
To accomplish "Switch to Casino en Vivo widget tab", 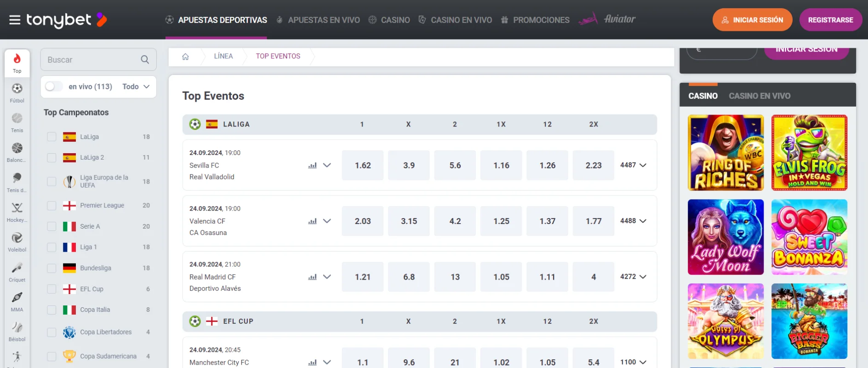I will coord(759,96).
